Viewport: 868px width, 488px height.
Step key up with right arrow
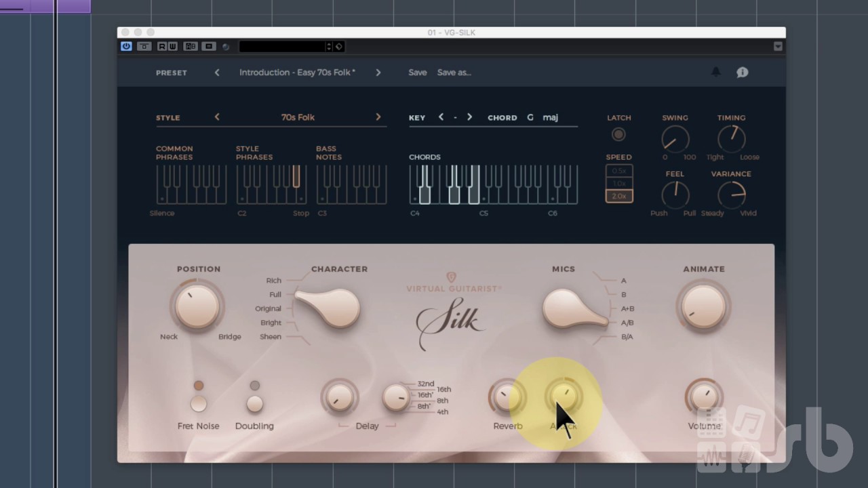469,117
